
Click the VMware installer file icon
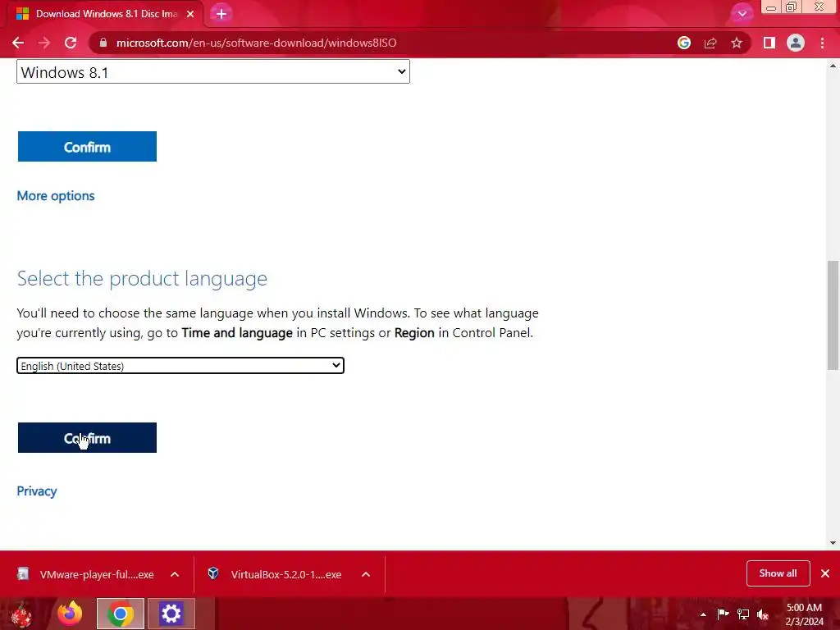point(23,573)
